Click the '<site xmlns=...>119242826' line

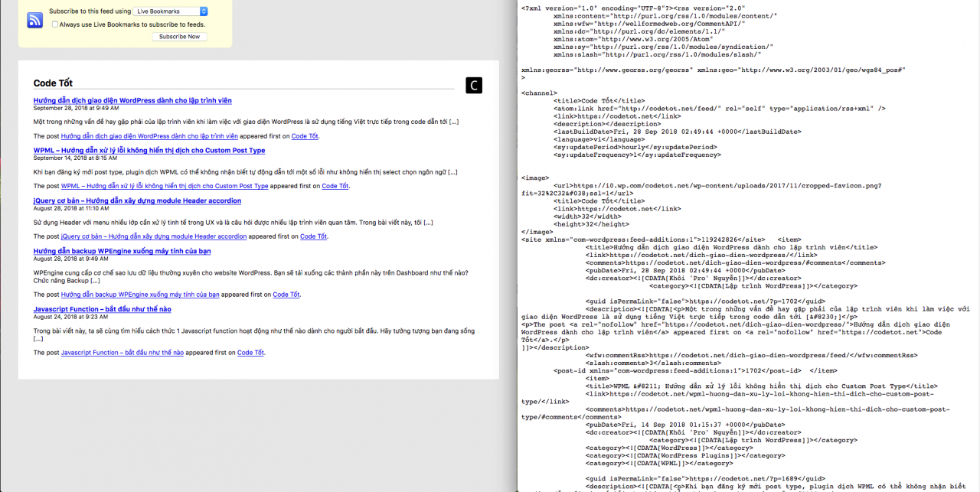[643, 239]
